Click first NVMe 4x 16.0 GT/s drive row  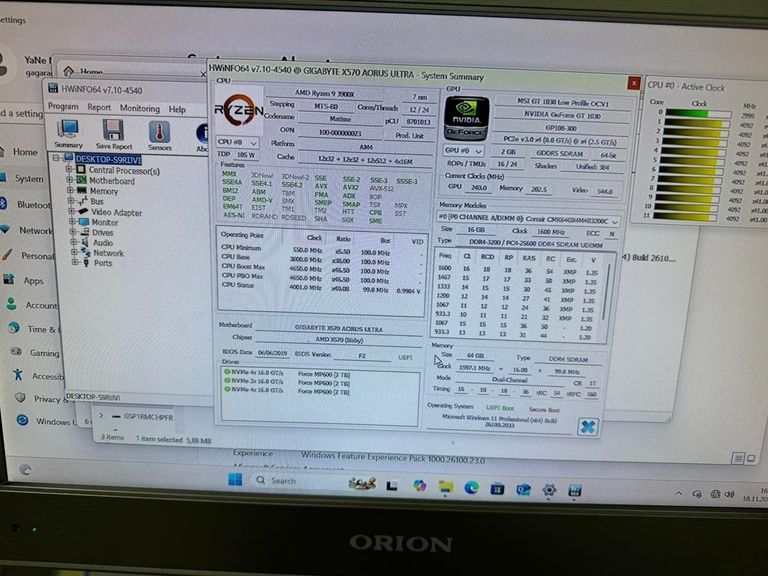coord(287,373)
